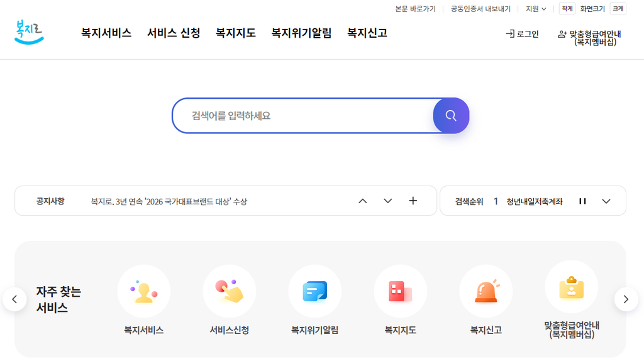The image size is (644, 361).
Task: Open more notices with plus icon
Action: tap(413, 201)
